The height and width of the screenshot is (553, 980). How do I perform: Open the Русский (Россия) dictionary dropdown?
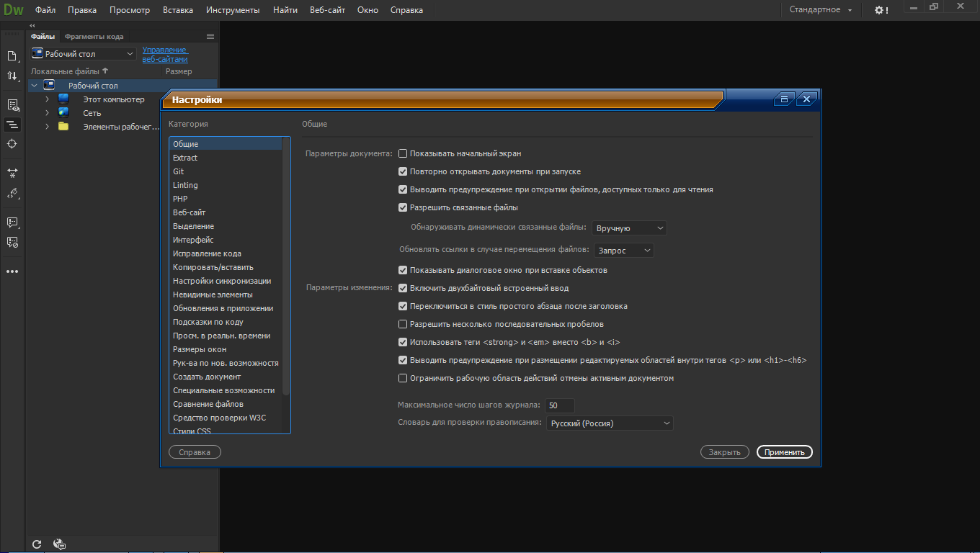click(609, 423)
